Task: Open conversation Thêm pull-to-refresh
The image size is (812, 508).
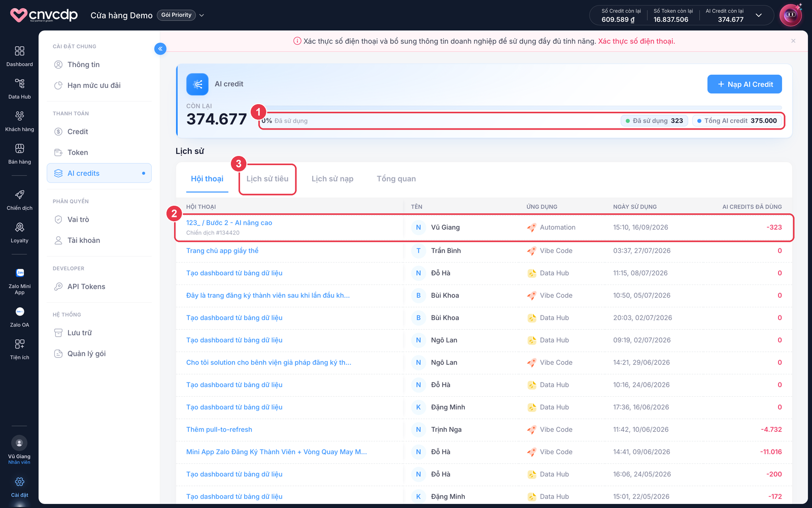Action: coord(219,429)
